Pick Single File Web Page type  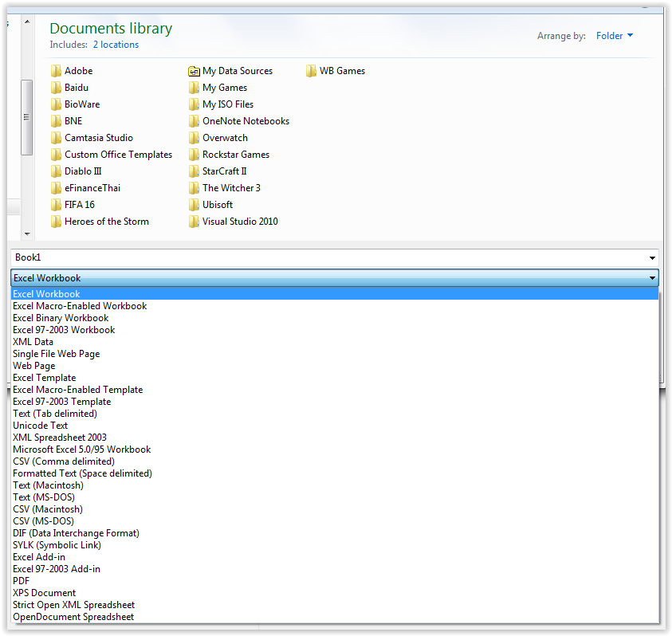coord(334,354)
